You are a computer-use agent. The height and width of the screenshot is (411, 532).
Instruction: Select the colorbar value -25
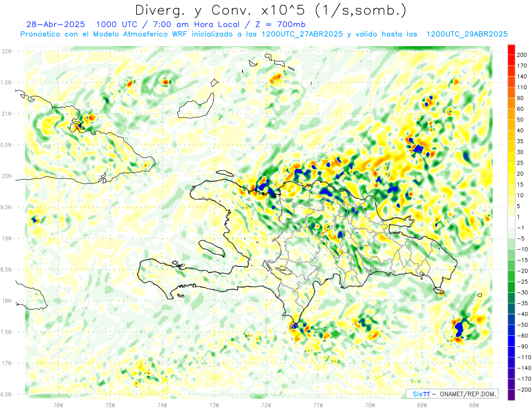coord(522,282)
